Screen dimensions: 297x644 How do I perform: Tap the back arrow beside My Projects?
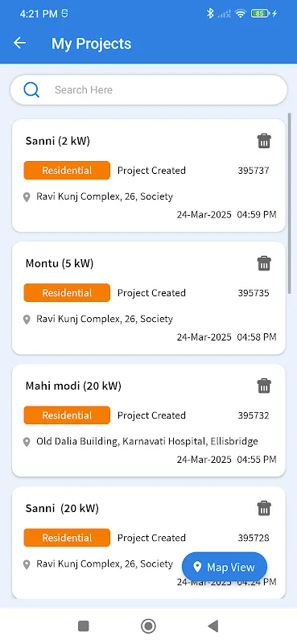pos(19,43)
